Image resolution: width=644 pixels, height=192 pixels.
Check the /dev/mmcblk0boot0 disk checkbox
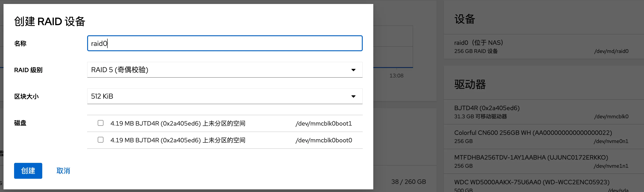coord(101,140)
